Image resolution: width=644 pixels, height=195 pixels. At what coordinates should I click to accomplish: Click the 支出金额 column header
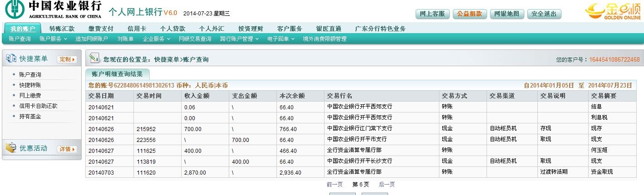[253, 96]
